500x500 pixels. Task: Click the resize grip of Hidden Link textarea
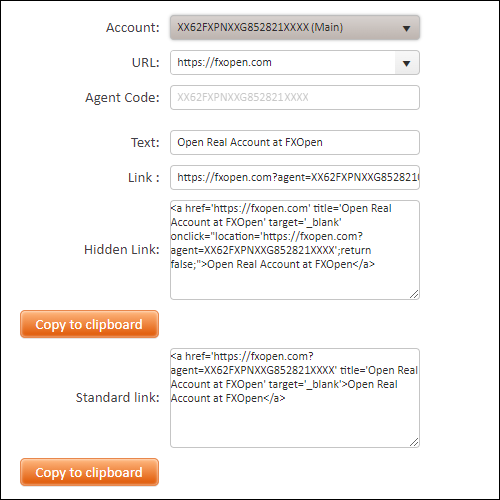[414, 294]
